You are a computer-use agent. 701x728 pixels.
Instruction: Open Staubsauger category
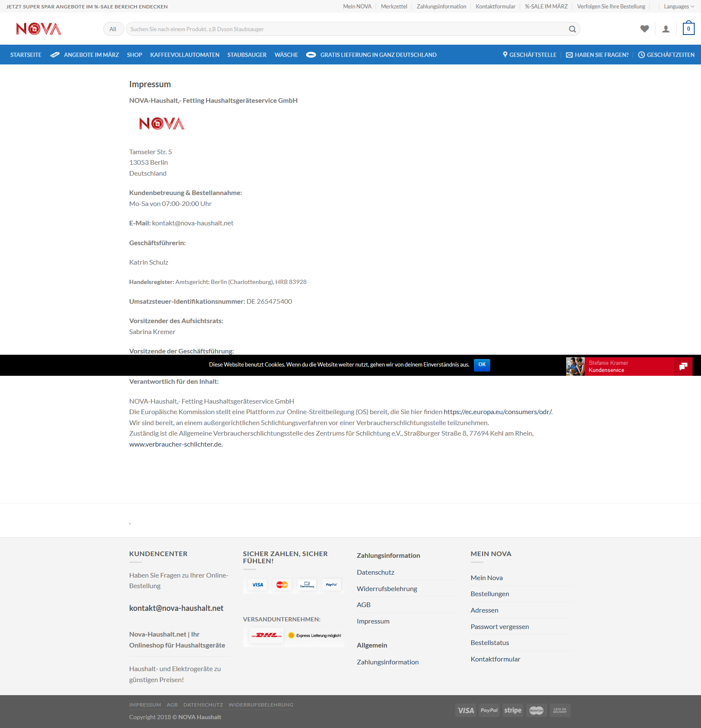[247, 55]
